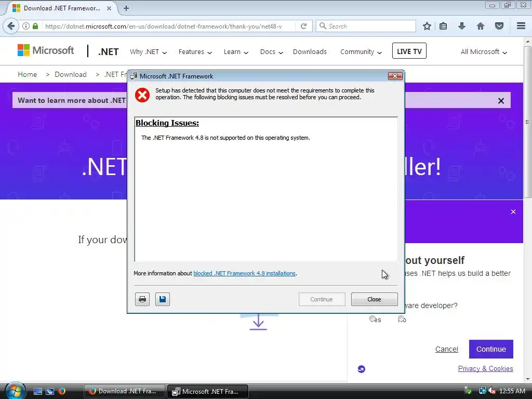Expand the Community dropdown

click(x=361, y=52)
